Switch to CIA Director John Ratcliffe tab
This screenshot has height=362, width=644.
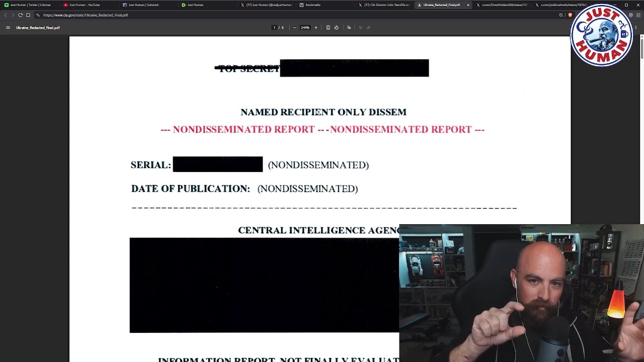point(384,5)
